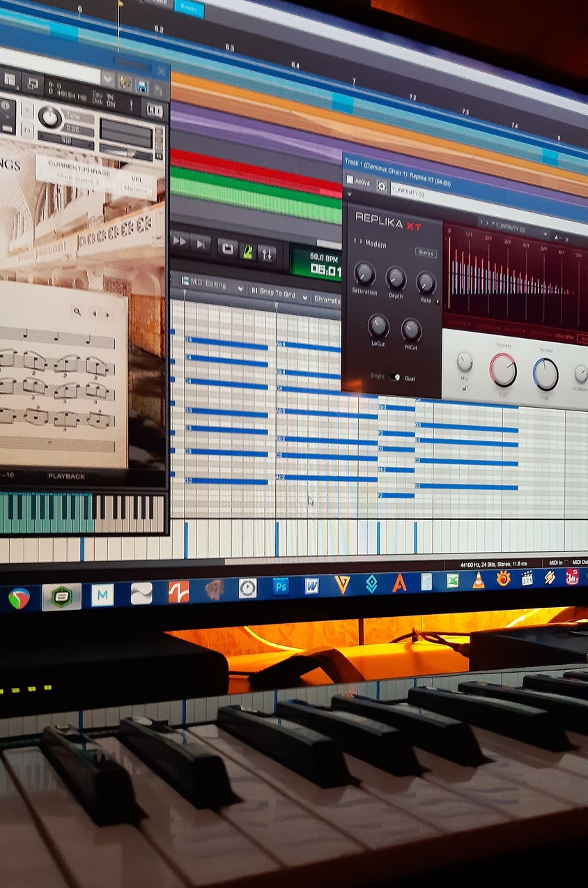The width and height of the screenshot is (588, 888).
Task: Toggle the Stereo mode button in Replika
Action: pos(426,252)
